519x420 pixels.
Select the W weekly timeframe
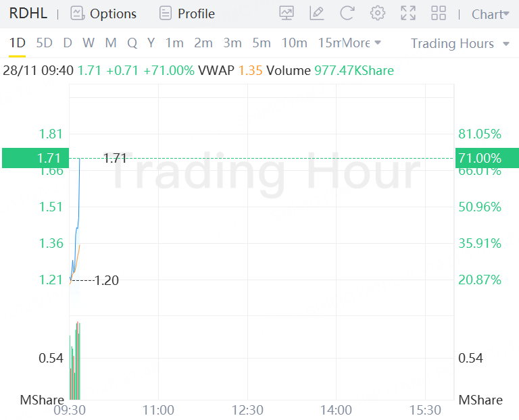pos(89,43)
